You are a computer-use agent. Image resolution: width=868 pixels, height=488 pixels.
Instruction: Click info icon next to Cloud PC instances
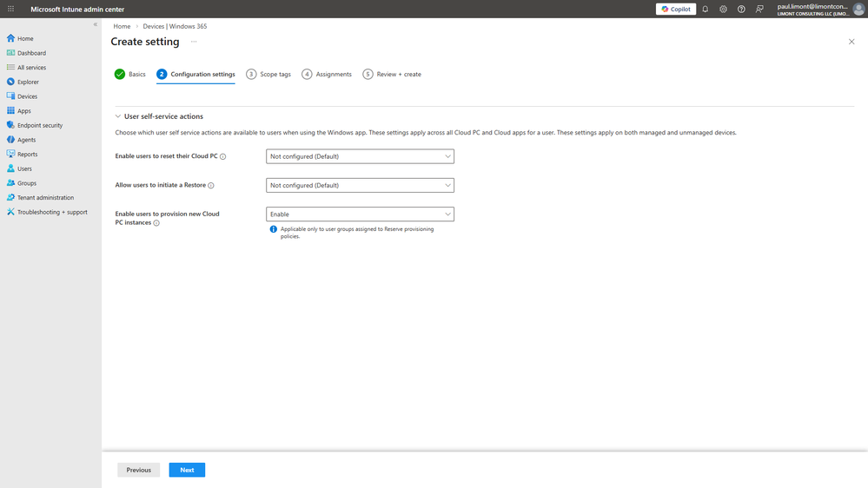pos(156,223)
